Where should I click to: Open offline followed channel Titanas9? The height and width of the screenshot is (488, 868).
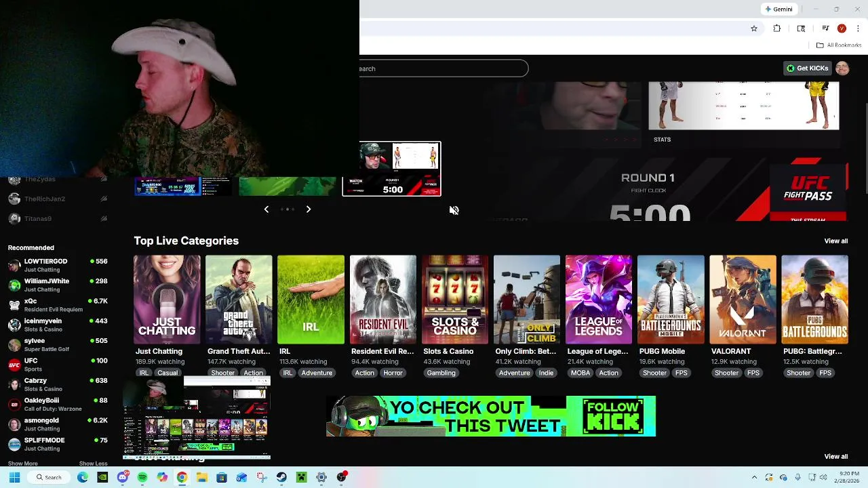[58, 219]
